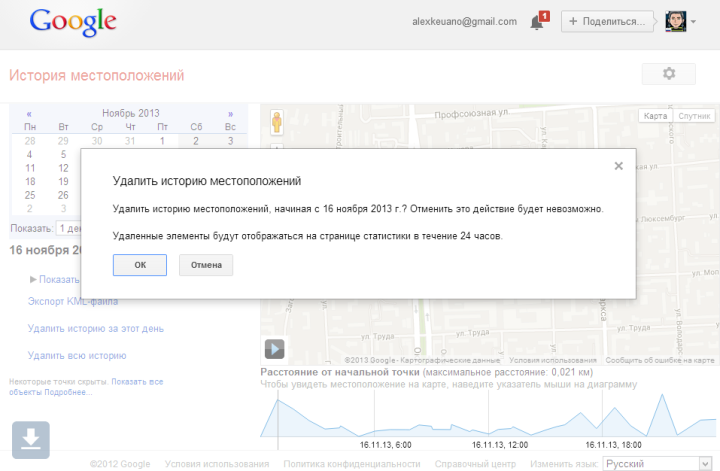720x471 pixels.
Task: Open the profile avatar menu
Action: pyautogui.click(x=675, y=22)
